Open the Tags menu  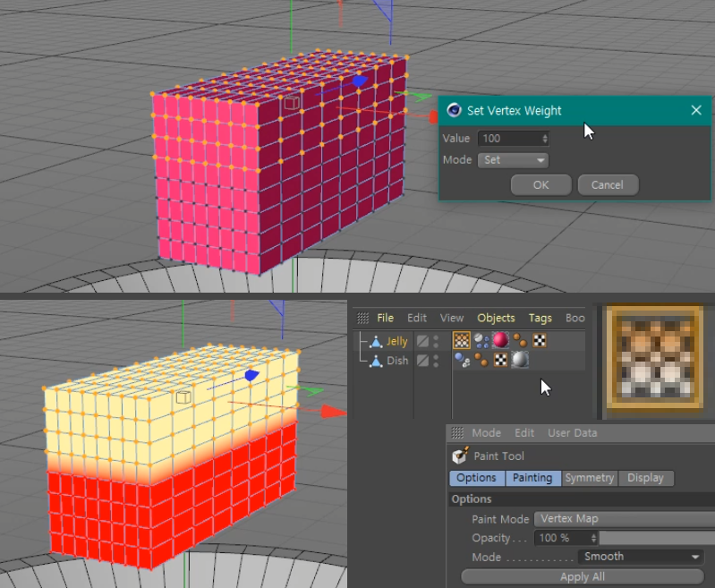[x=540, y=318]
